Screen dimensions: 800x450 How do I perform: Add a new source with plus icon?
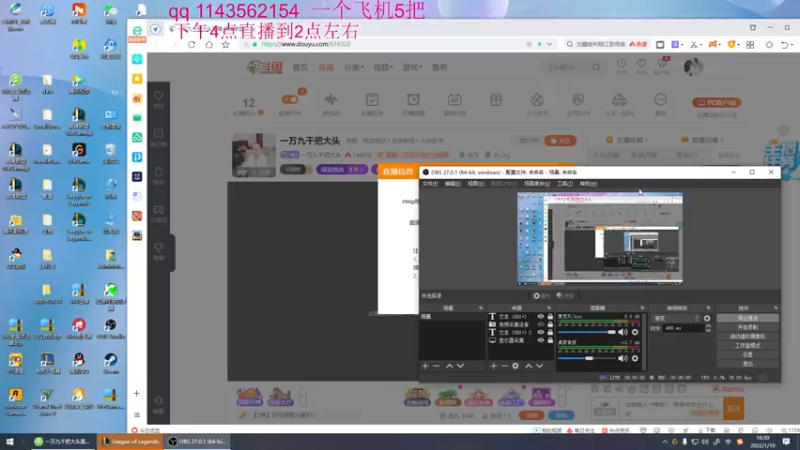click(493, 366)
